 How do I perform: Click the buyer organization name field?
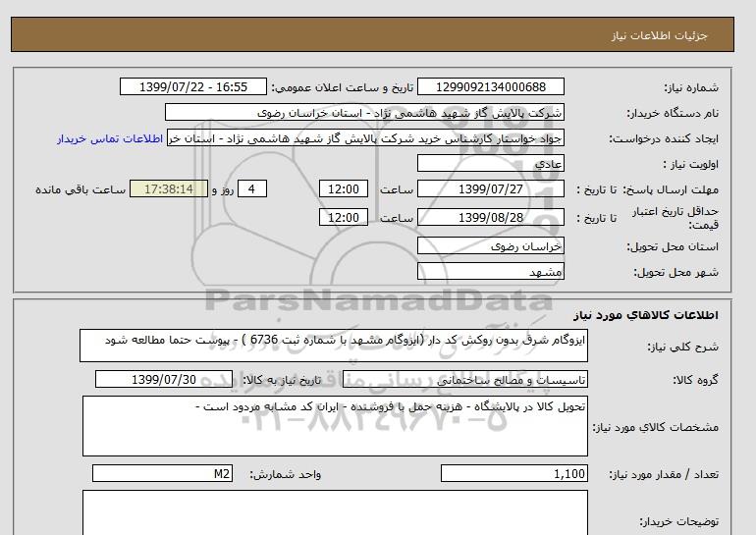(x=364, y=113)
